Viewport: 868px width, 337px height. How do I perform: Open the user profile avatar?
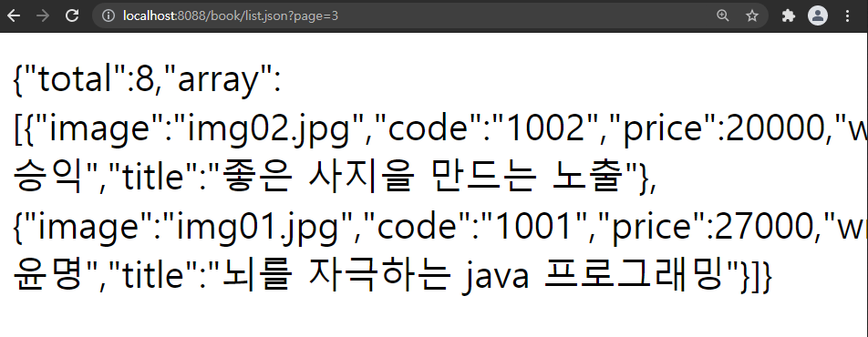818,15
